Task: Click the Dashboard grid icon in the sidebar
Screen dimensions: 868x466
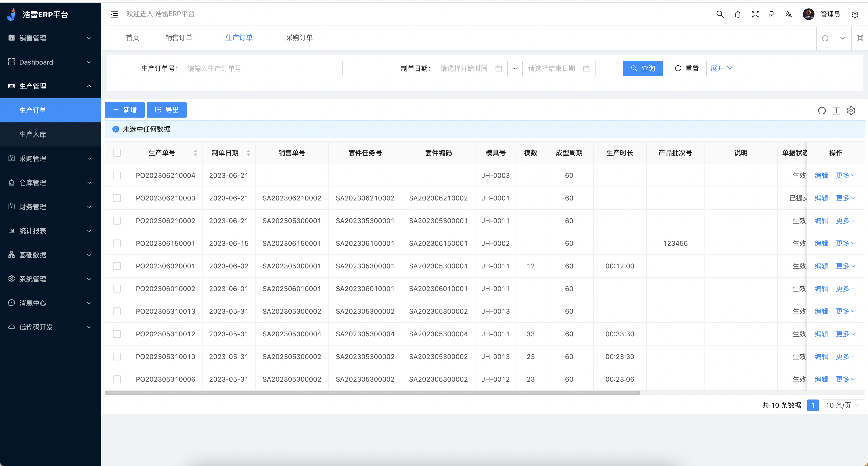Action: (12, 62)
